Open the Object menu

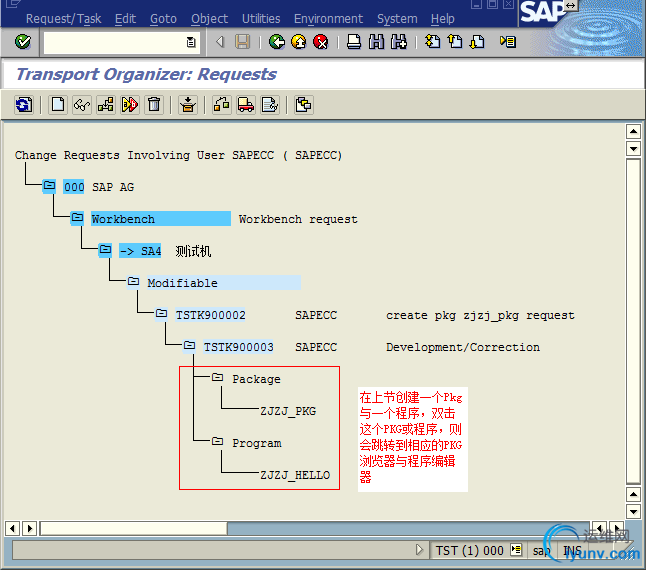click(x=209, y=19)
